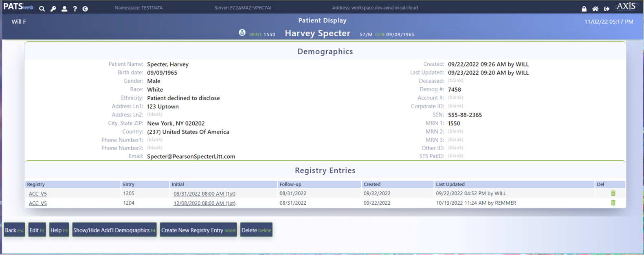Open ACC_V5 registry link for entry 1204
This screenshot has height=261, width=644.
[38, 203]
